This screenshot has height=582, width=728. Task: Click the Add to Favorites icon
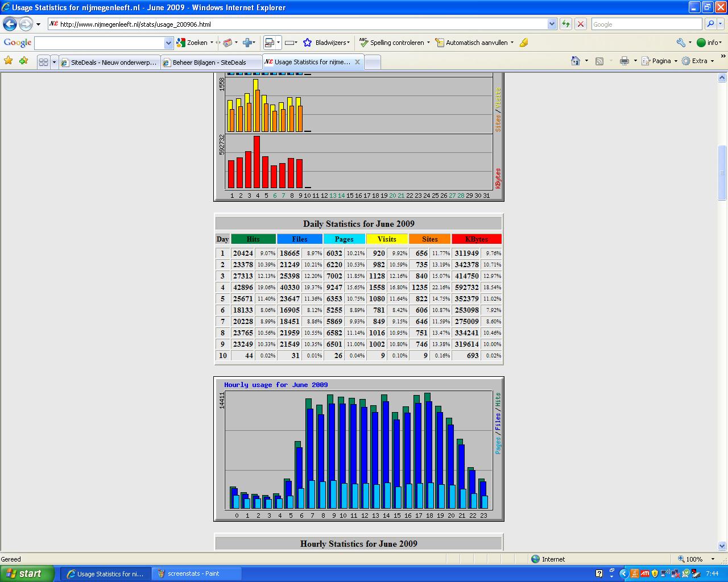click(23, 60)
